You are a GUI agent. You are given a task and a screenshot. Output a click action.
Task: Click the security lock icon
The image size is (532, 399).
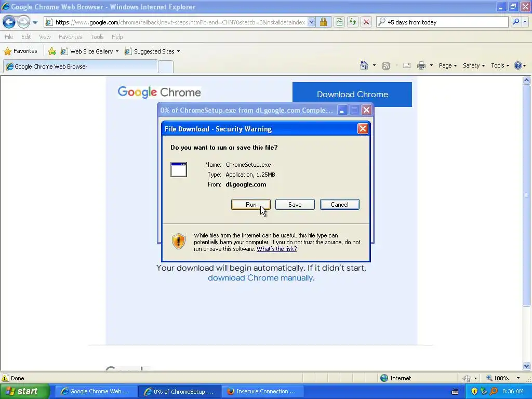[323, 22]
